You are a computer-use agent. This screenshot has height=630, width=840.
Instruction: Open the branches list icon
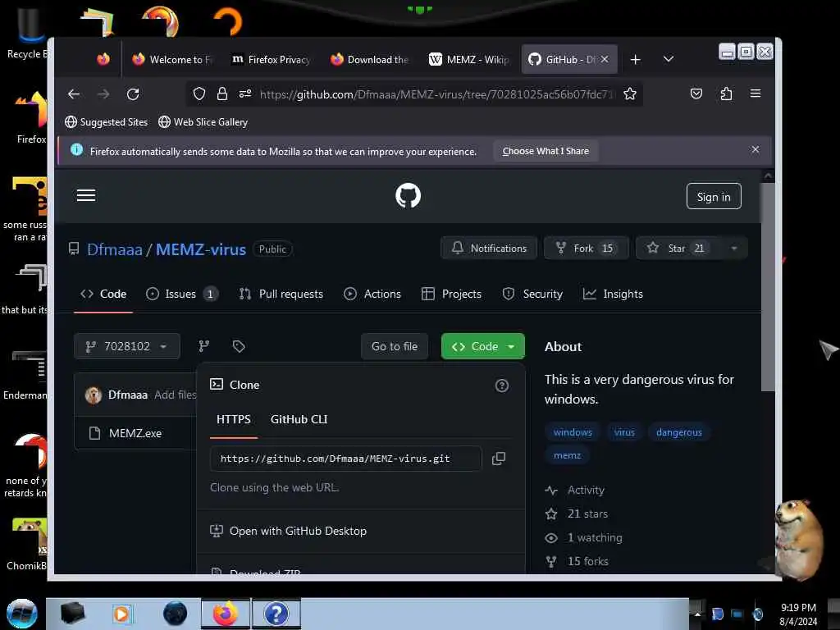(204, 346)
